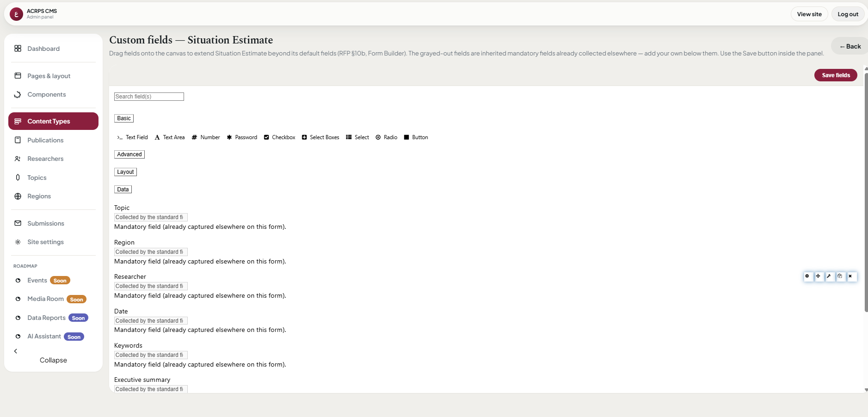Select the Radio component

pyautogui.click(x=387, y=137)
